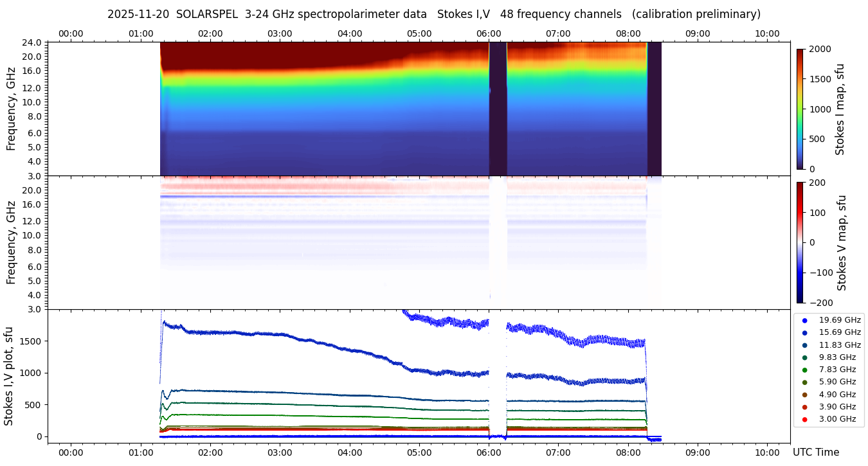Click the 1500 tick on the bottom plot
Viewport: 868px width, 466px height.
pyautogui.click(x=32, y=341)
